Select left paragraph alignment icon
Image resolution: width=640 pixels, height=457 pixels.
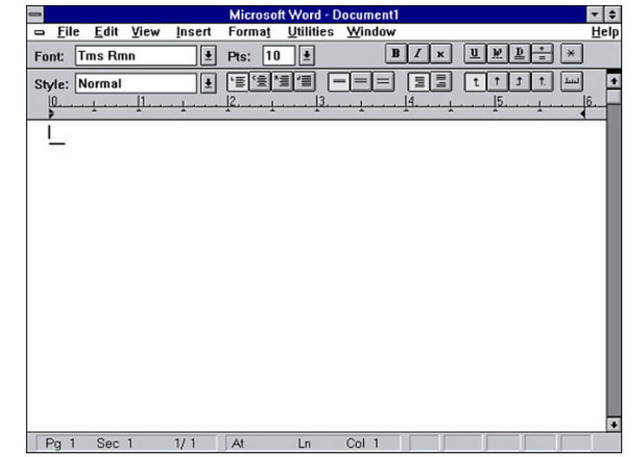pyautogui.click(x=238, y=82)
